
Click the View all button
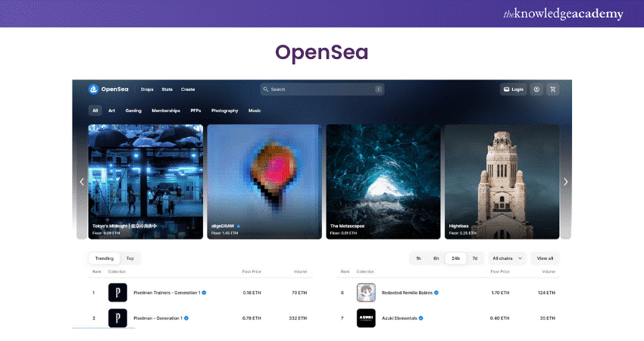tap(545, 258)
